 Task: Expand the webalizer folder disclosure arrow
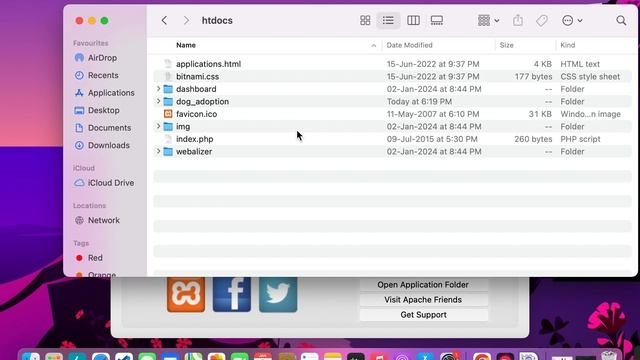158,151
